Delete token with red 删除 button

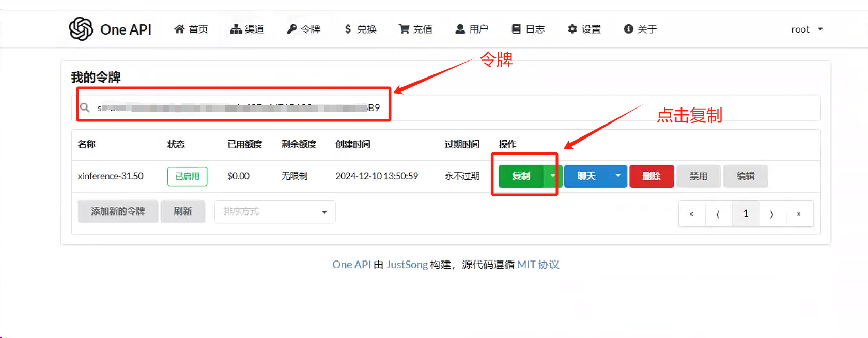pyautogui.click(x=651, y=176)
